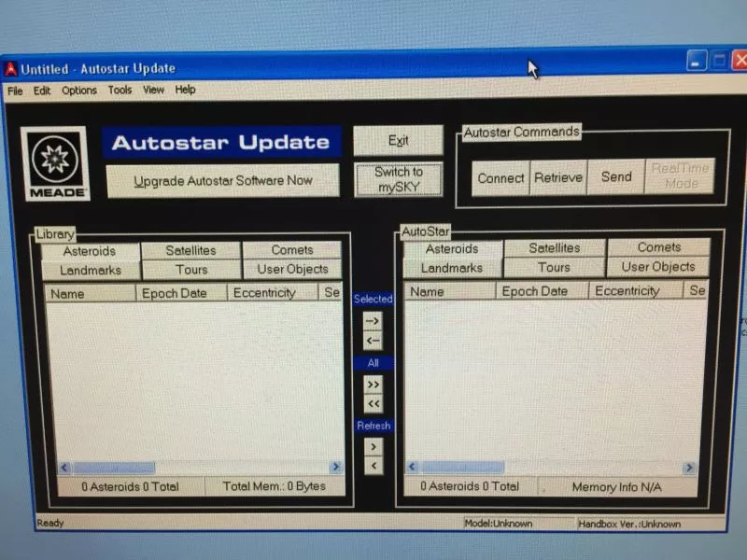Click 'Handbox Ver.:Unknown' status bar entry

tap(629, 525)
